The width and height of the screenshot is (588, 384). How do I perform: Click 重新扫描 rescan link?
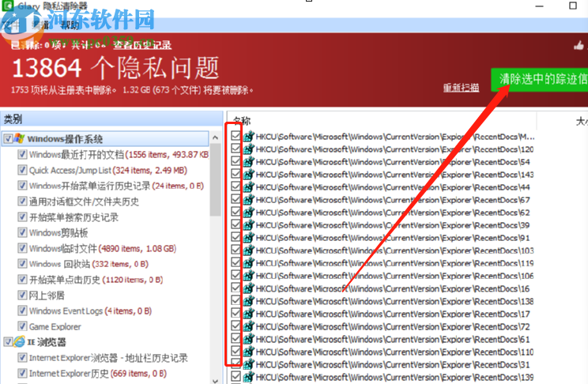461,88
